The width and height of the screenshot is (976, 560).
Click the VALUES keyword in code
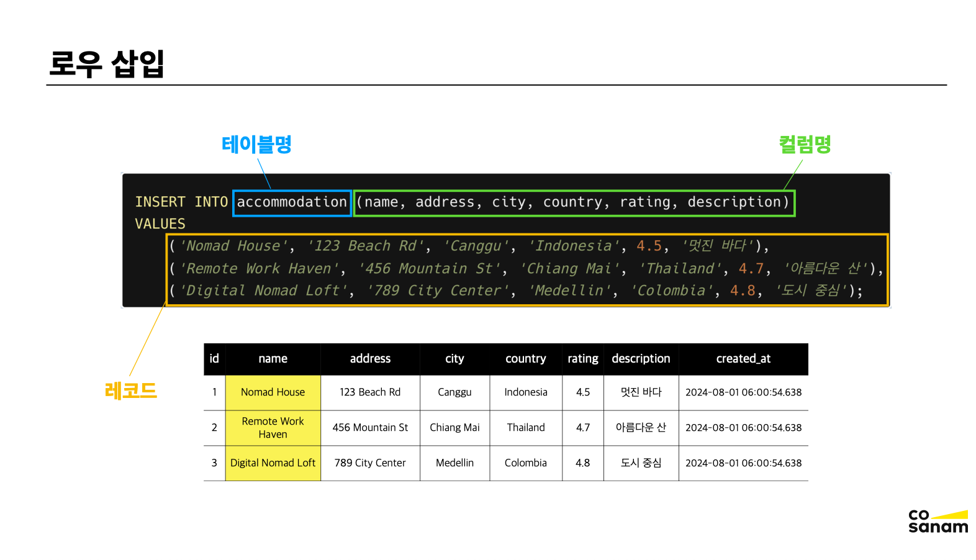click(160, 224)
